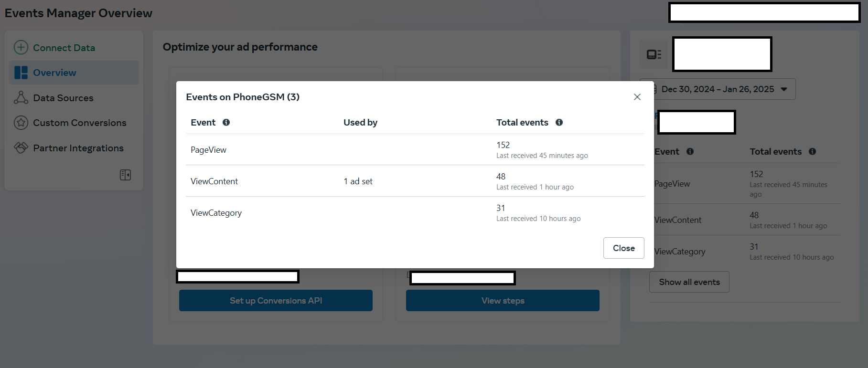The width and height of the screenshot is (868, 368).
Task: Click the Close button in dialog
Action: click(x=624, y=248)
